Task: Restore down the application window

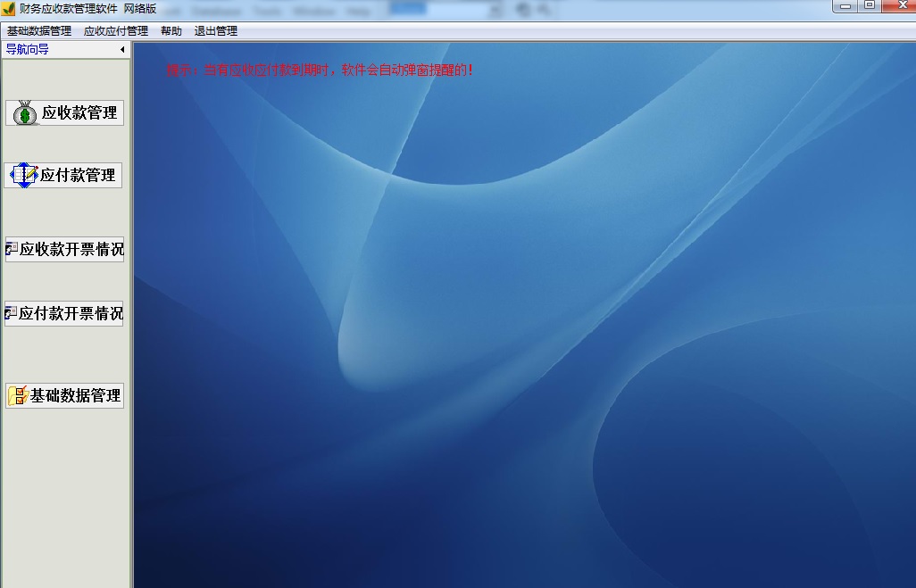Action: click(x=870, y=5)
